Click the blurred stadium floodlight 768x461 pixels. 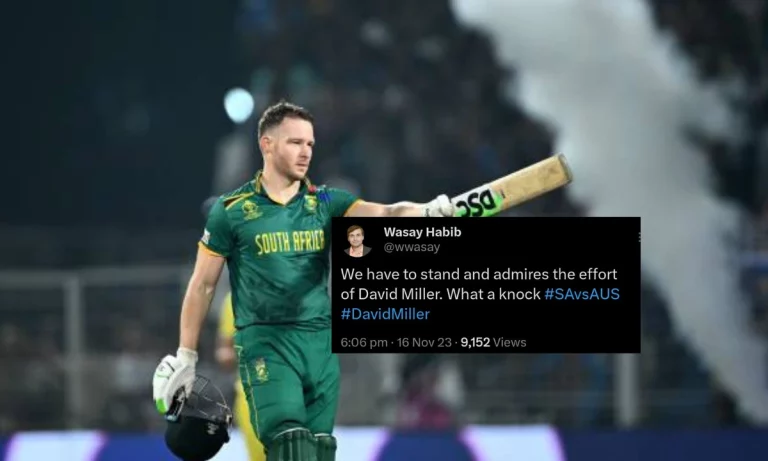(239, 105)
